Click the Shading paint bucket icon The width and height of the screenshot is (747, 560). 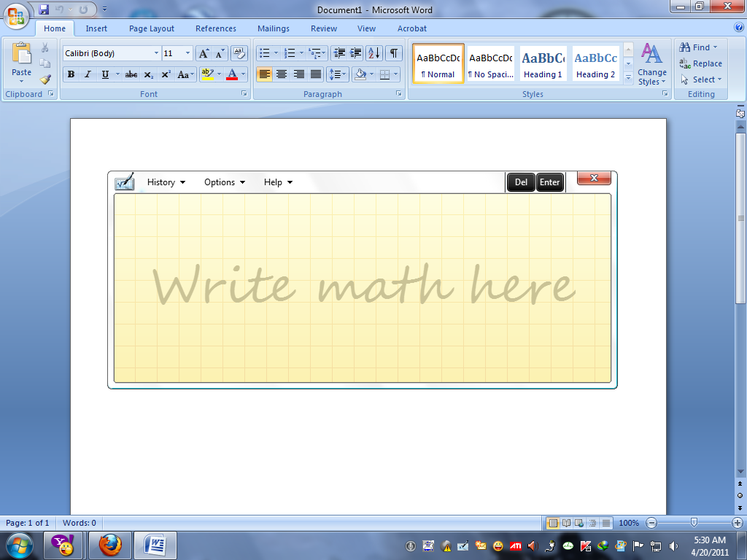coord(360,74)
